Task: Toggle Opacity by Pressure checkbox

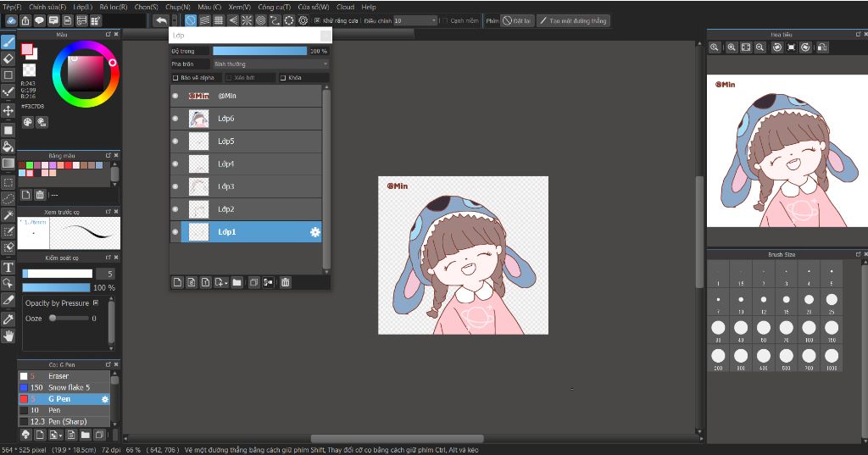Action: point(96,302)
